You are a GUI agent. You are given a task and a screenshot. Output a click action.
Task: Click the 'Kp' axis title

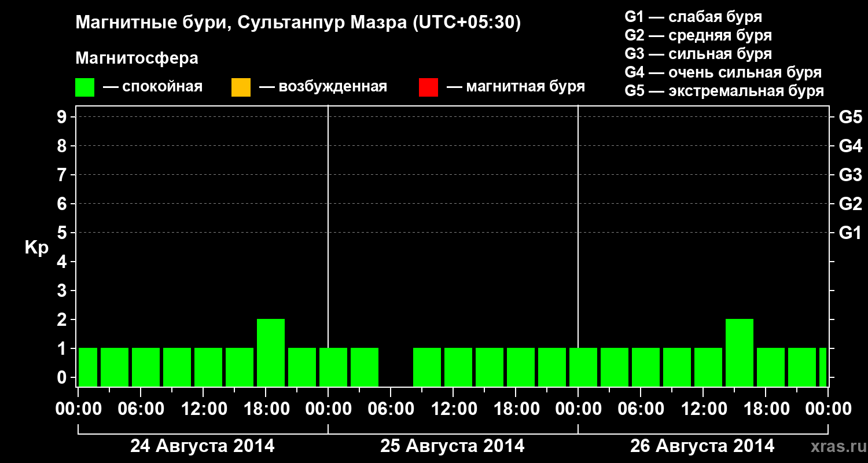[x=36, y=247]
